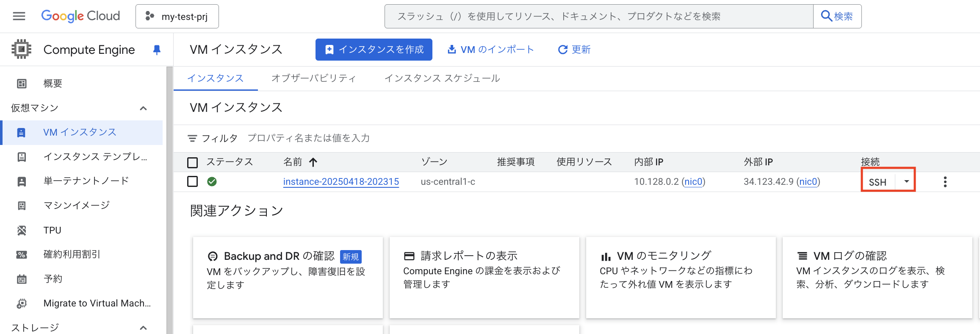Click the green running status icon
Image resolution: width=980 pixels, height=334 pixels.
(212, 182)
